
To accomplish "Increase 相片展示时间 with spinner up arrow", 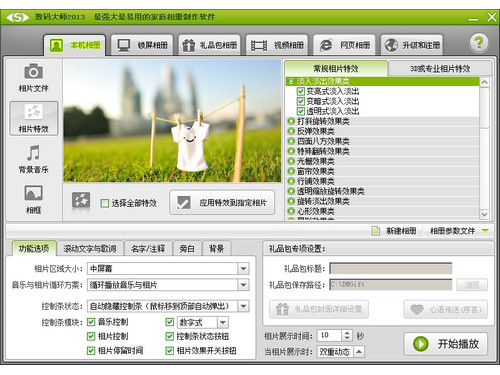I will pos(347,333).
